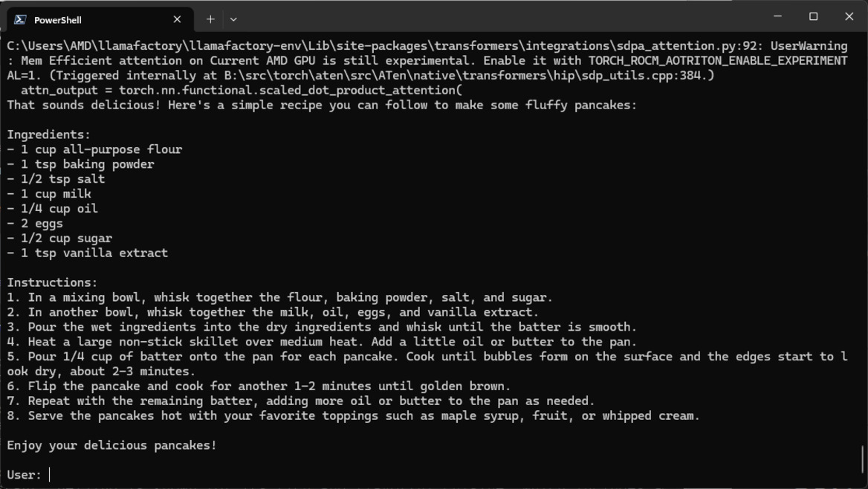Viewport: 868px width, 489px height.
Task: Expand the new tab profiles dropdown chevron
Action: pyautogui.click(x=233, y=19)
